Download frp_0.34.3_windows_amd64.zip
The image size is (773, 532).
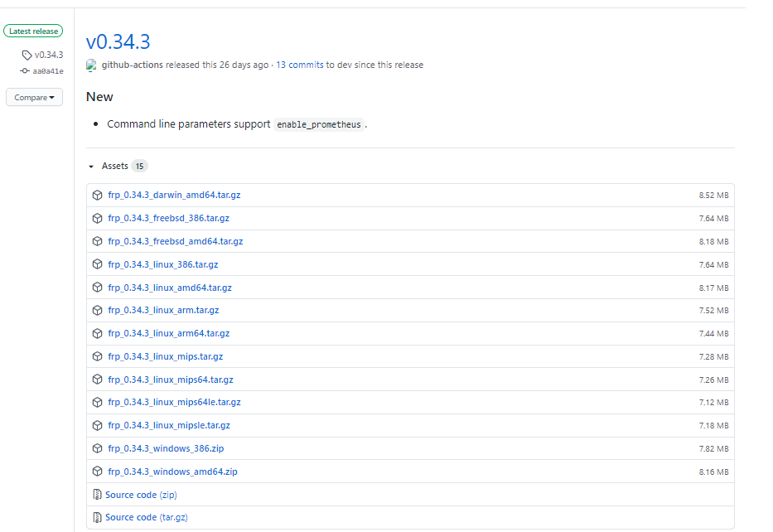point(172,472)
